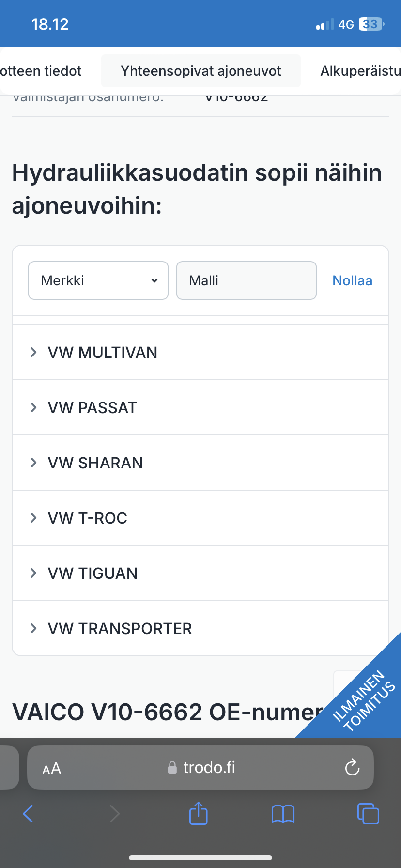
Task: Switch to the Alkuperäistu tab
Action: click(x=360, y=71)
